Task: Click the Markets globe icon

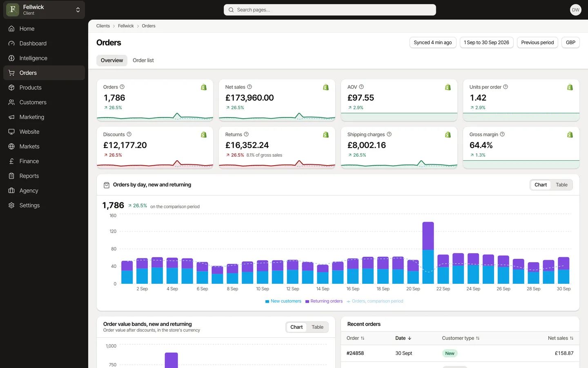Action: [11, 146]
